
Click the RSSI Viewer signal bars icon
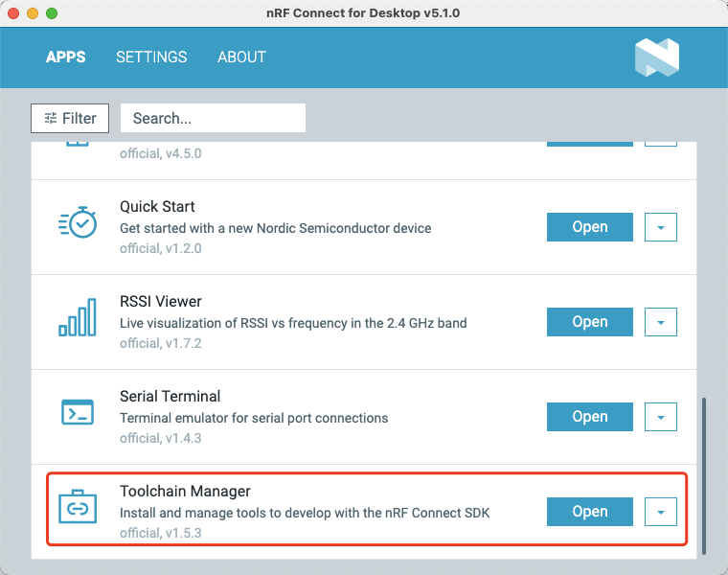(x=78, y=317)
